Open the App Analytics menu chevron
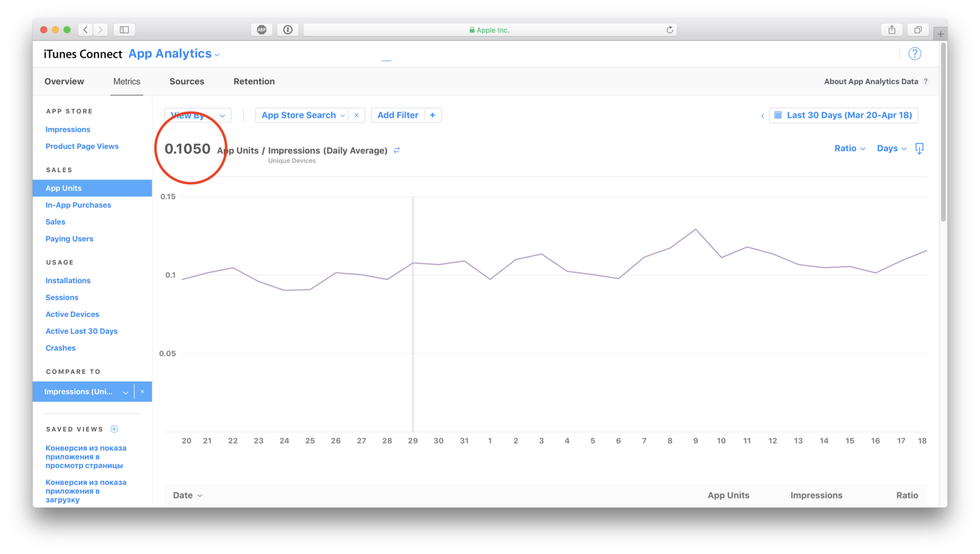 pyautogui.click(x=217, y=55)
